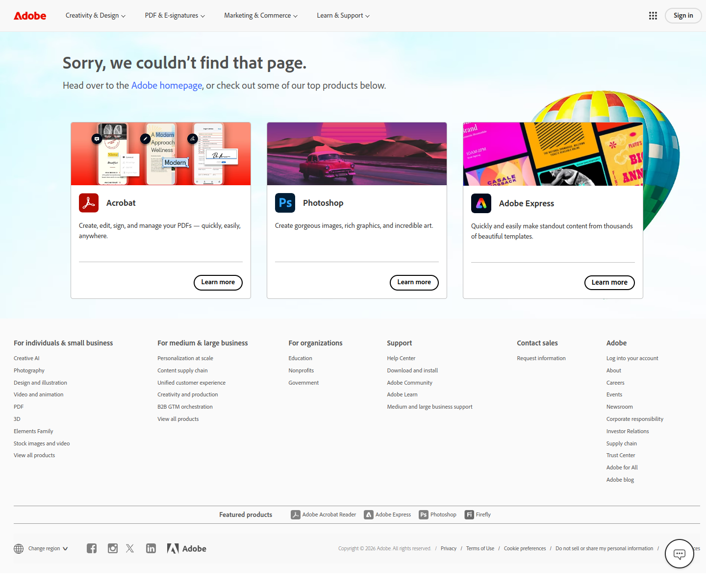The image size is (706, 588).
Task: Click the Photoshop Ps product icon
Action: pyautogui.click(x=285, y=203)
